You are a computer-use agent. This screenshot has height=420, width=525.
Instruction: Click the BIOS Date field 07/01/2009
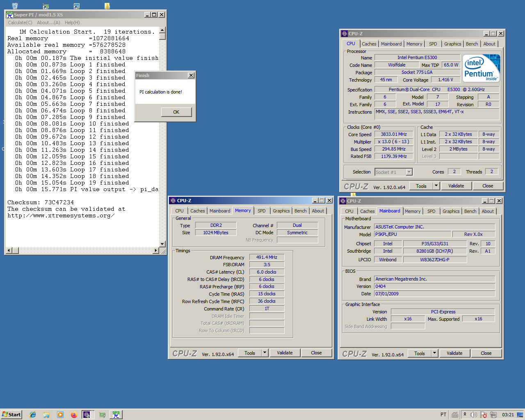click(434, 294)
